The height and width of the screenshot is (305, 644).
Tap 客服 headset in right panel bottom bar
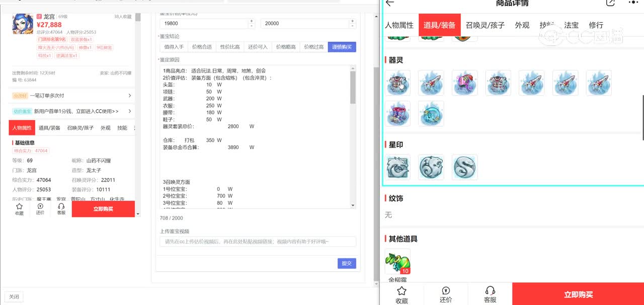pyautogui.click(x=490, y=294)
